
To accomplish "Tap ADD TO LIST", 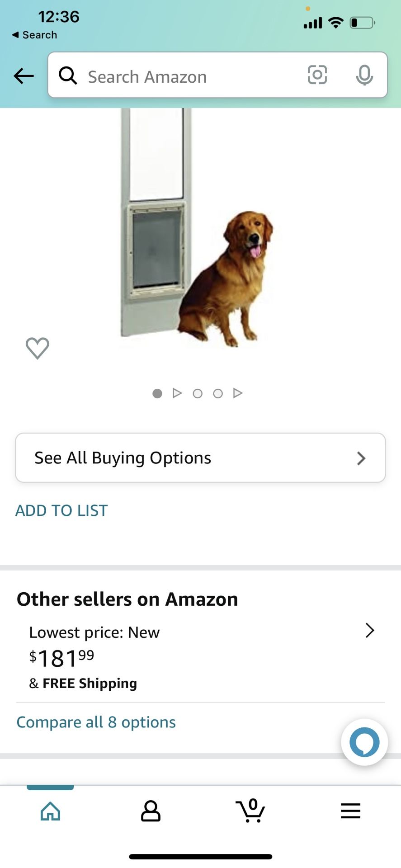I will 61,510.
